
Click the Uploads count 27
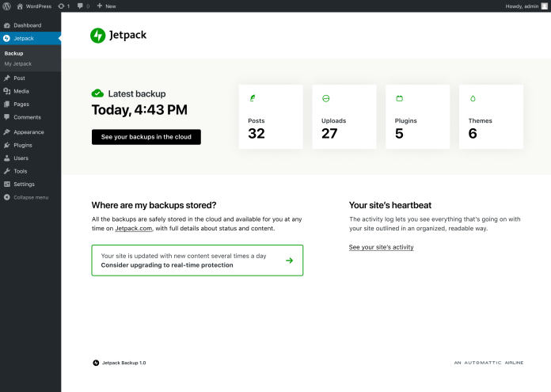pos(329,133)
